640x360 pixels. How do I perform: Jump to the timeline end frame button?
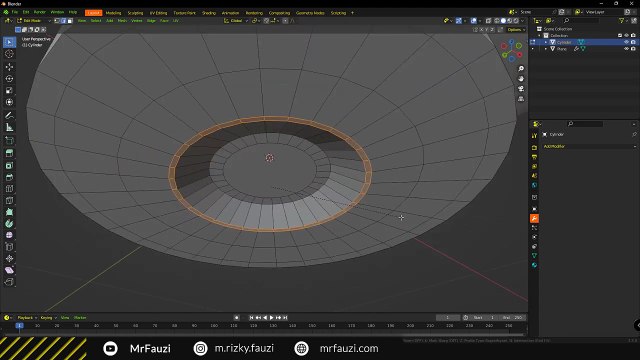coord(285,318)
